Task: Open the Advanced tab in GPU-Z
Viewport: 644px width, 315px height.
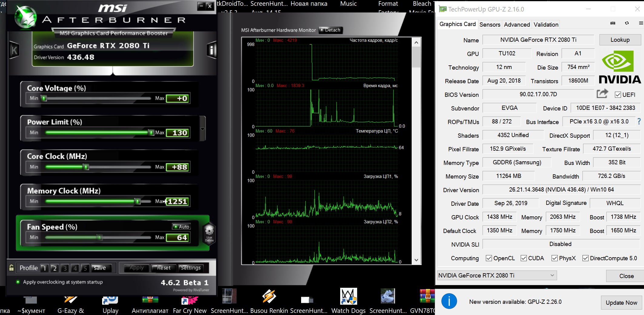Action: (x=516, y=25)
